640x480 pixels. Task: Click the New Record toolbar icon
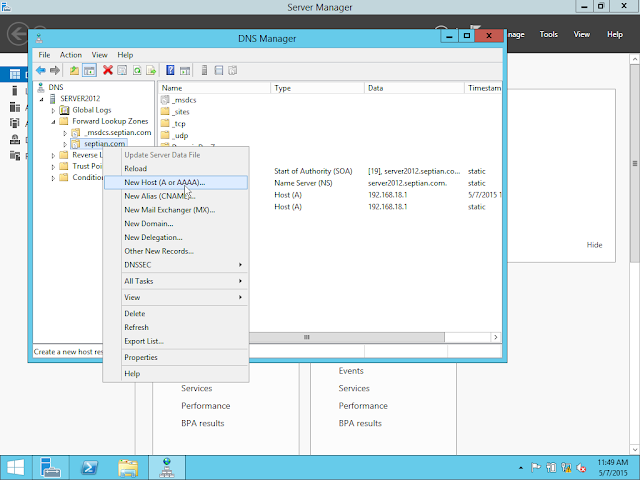(233, 71)
